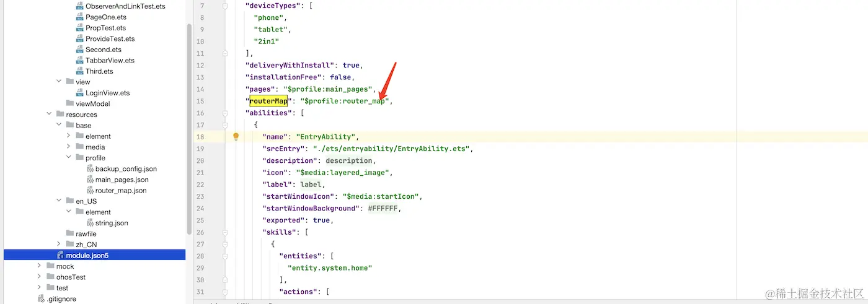Collapse the resources folder
Image resolution: width=868 pixels, height=304 pixels.
click(x=49, y=115)
